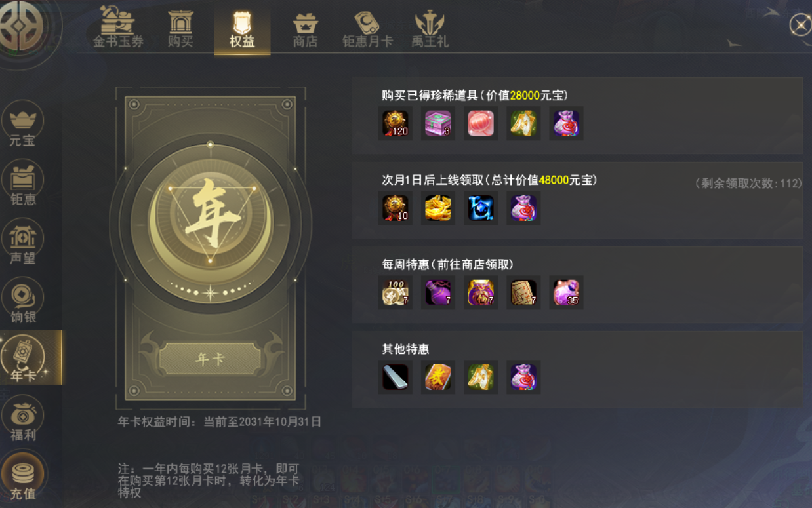Select the weekly item showing 35
Screen dimensions: 812x508
[566, 292]
